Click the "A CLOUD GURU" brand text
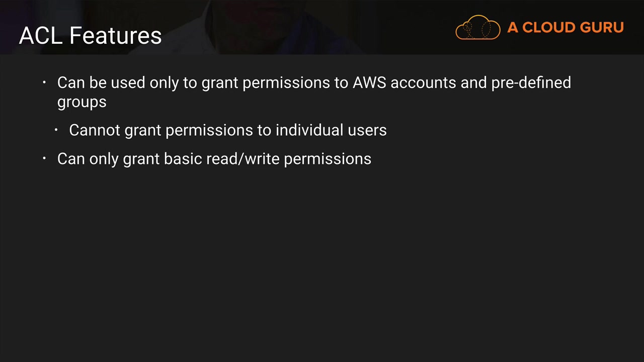Screen dimensions: 644x362 (x=565, y=27)
